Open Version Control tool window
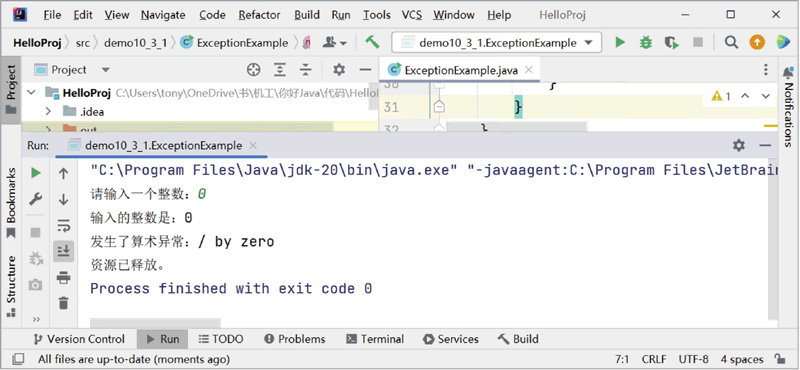This screenshot has width=800, height=370. 79,339
